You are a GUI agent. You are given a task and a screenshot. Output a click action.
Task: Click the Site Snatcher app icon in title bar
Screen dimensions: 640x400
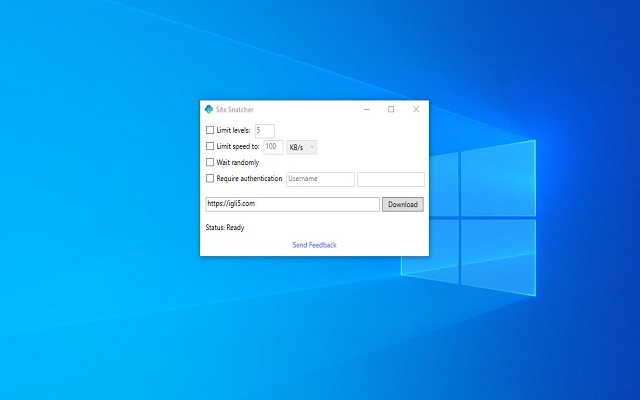[x=209, y=109]
